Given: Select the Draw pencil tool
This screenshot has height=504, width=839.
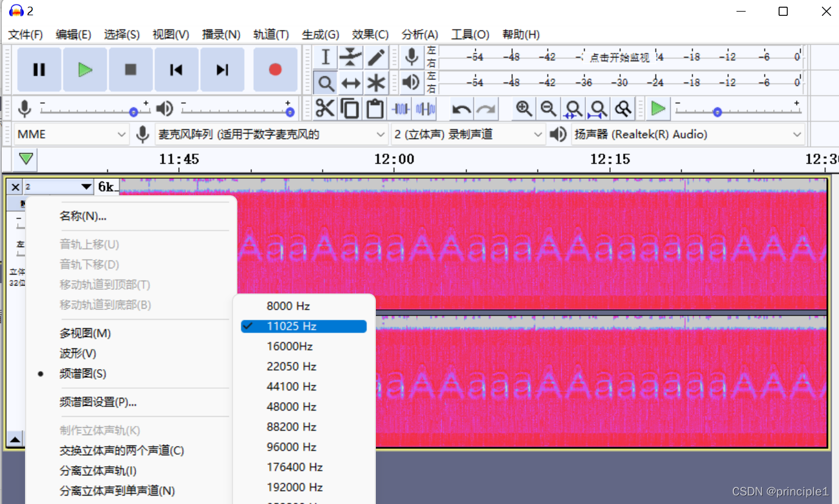Looking at the screenshot, I should [x=376, y=57].
